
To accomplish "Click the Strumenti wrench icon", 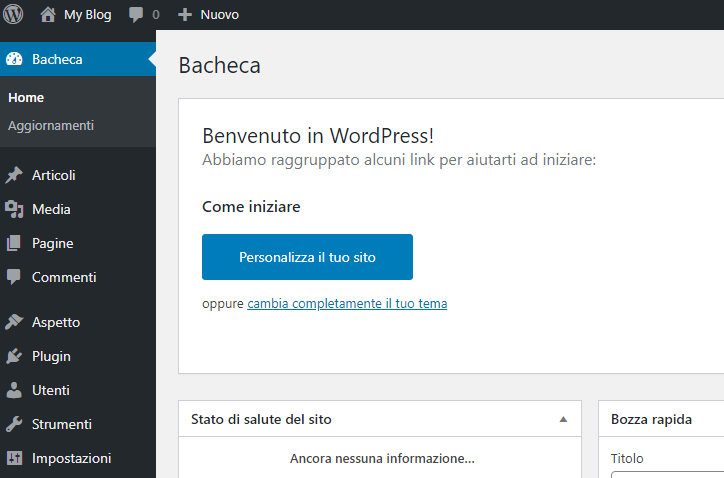I will click(x=14, y=424).
